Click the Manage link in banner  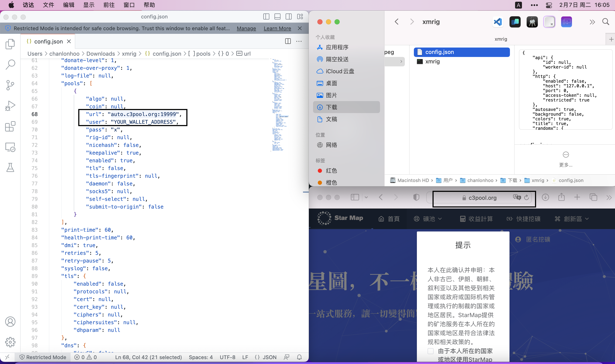246,28
